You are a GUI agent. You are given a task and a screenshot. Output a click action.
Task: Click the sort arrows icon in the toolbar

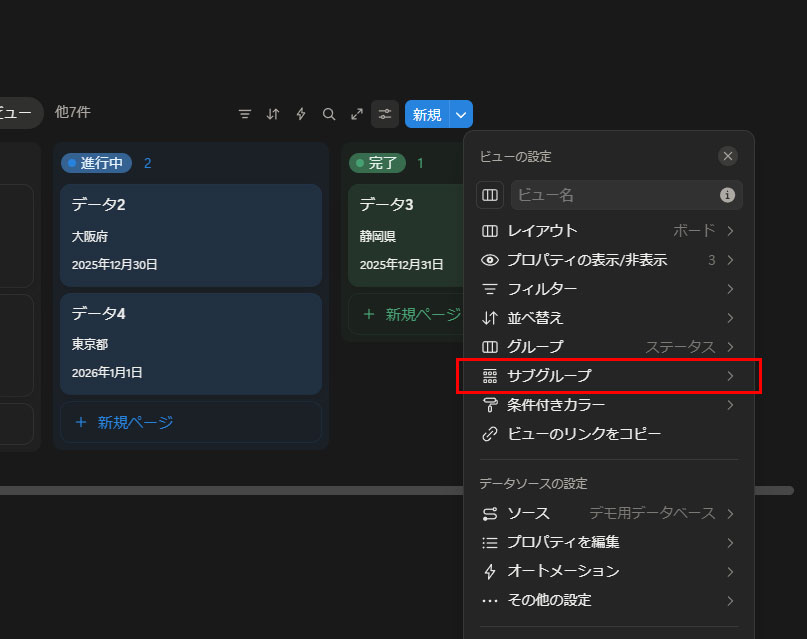[x=273, y=114]
